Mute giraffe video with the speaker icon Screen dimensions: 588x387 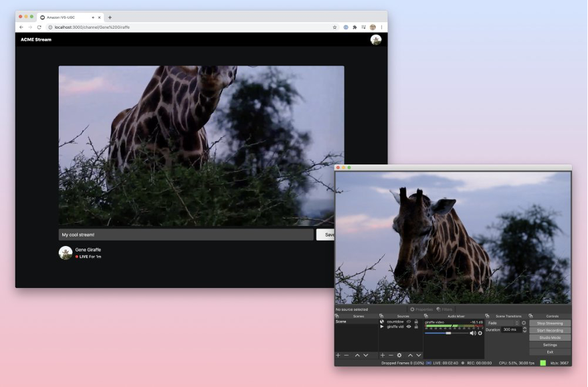click(x=474, y=333)
